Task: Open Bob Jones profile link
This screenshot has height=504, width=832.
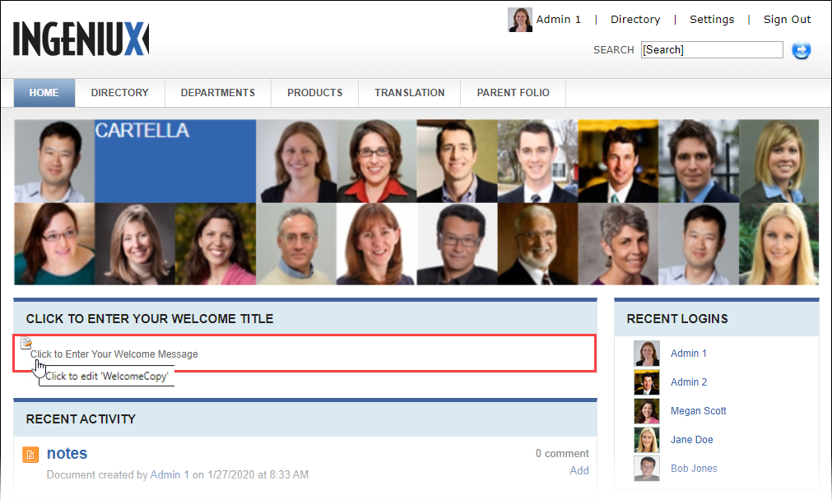Action: 694,468
